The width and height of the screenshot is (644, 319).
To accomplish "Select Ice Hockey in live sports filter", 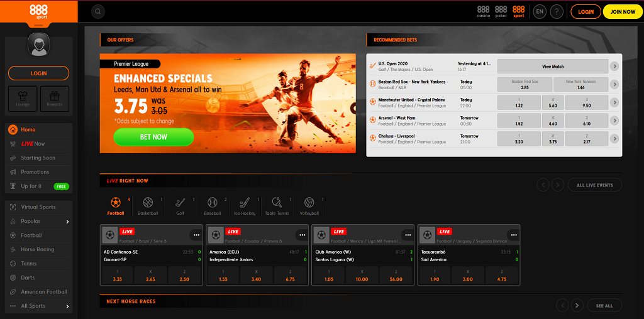I will [245, 206].
